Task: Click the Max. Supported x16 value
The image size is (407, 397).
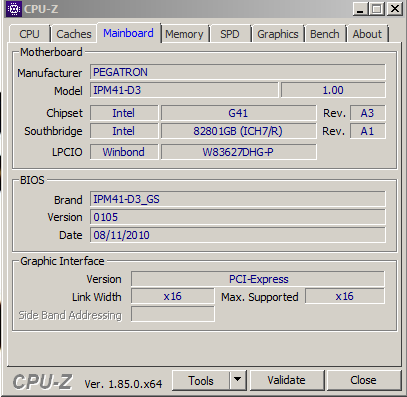Action: tap(345, 296)
